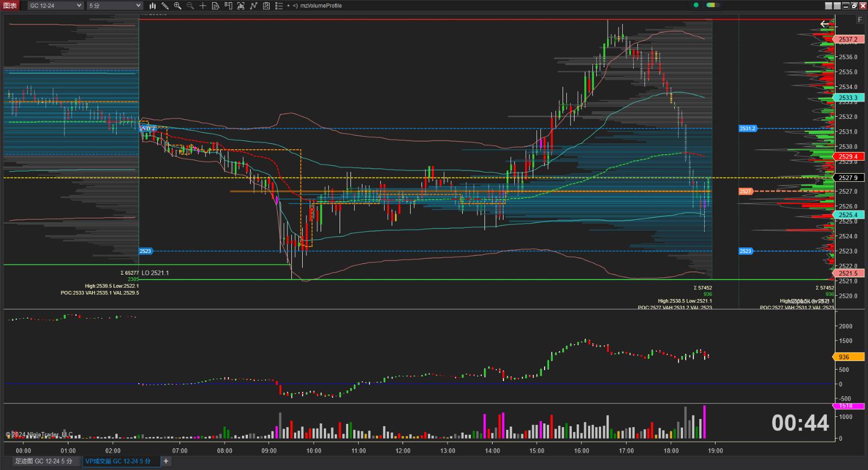This screenshot has width=868, height=470.
Task: Click the 16:00 time axis label
Action: [x=582, y=450]
